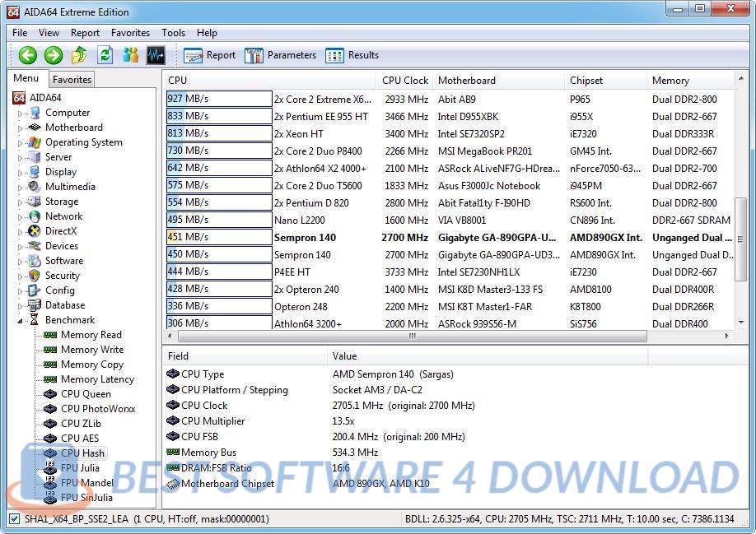
Task: Collapse the Benchmark tree node
Action: click(21, 321)
